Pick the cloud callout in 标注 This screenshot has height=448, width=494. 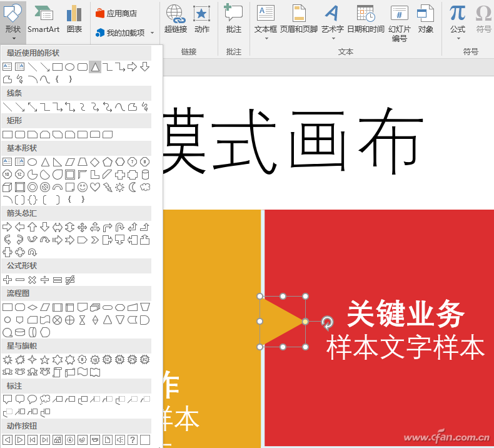tap(45, 399)
